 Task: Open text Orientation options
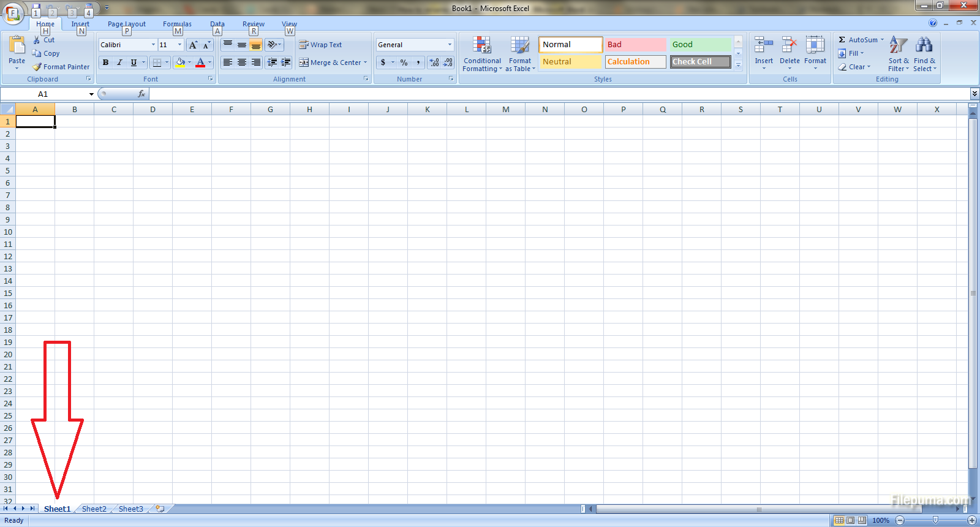point(274,45)
